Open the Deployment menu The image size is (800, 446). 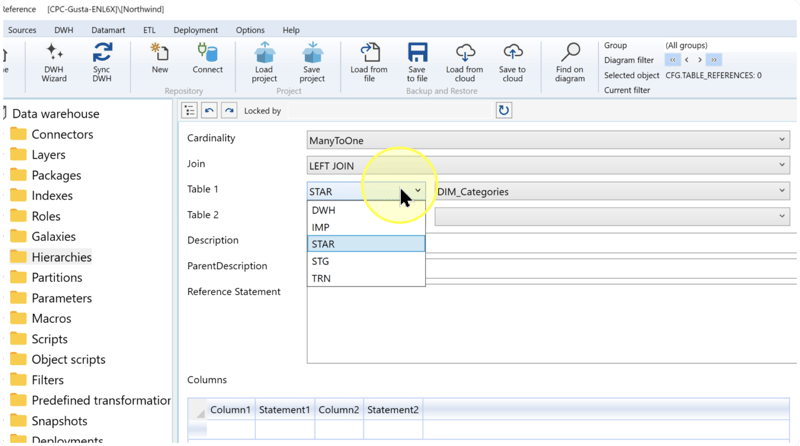click(x=195, y=30)
